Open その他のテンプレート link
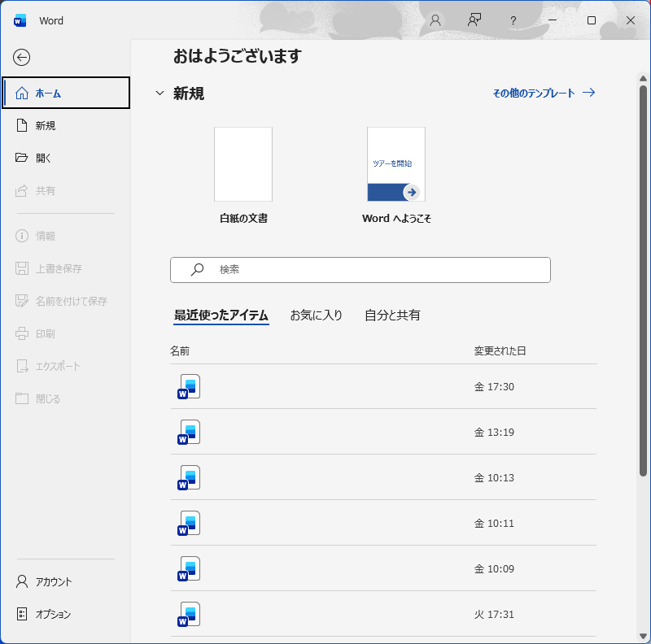 coord(544,93)
